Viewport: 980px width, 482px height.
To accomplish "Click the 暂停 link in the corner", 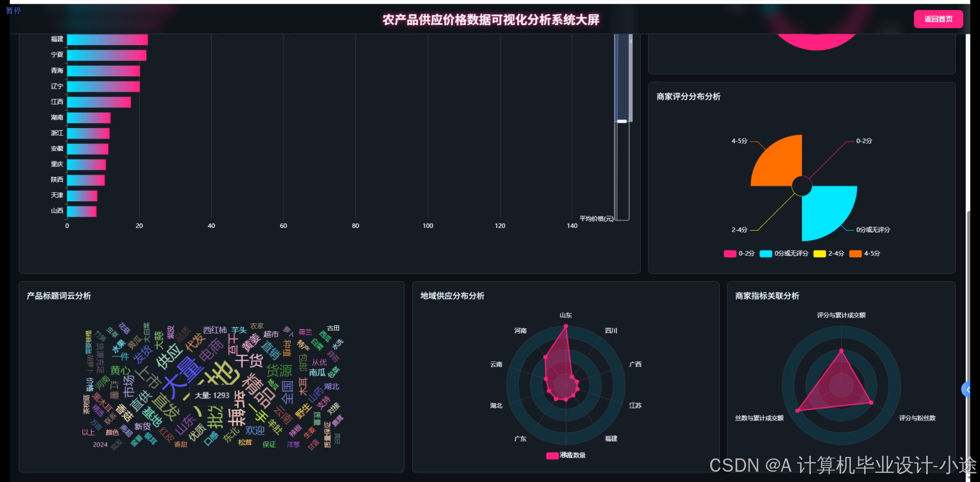I will (x=13, y=10).
